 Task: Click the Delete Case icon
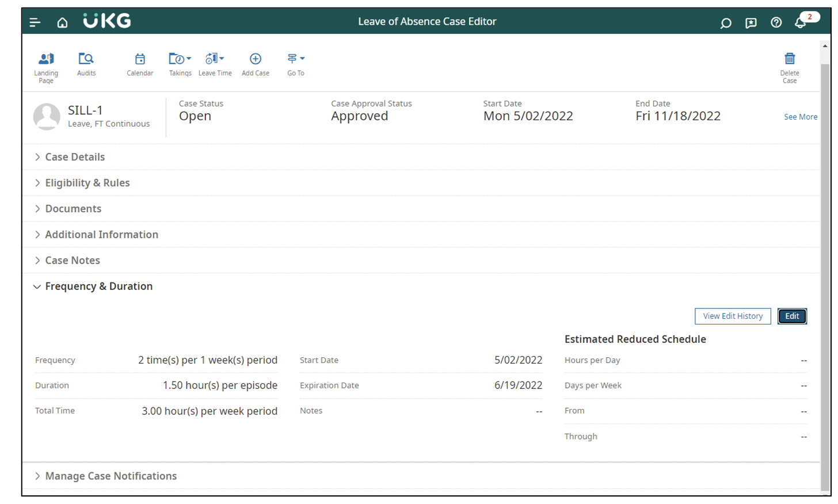click(x=789, y=63)
